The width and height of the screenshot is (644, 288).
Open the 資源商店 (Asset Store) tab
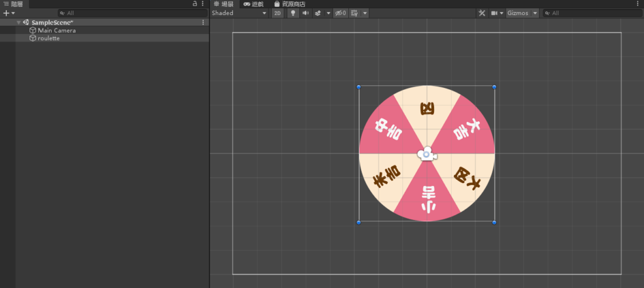(x=289, y=4)
